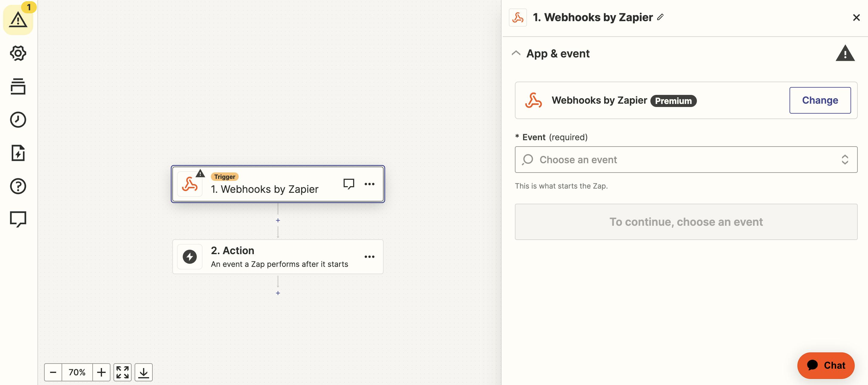Image resolution: width=868 pixels, height=385 pixels.
Task: Open the Action step's three-dots menu
Action: point(369,257)
